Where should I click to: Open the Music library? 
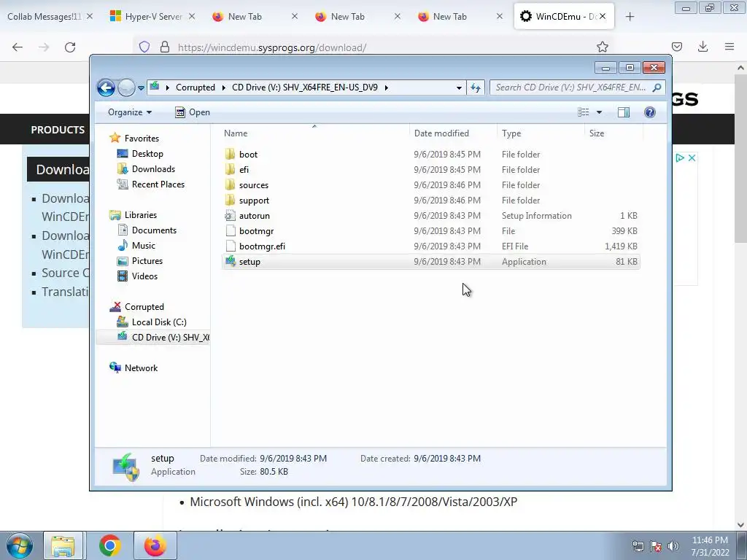[144, 246]
